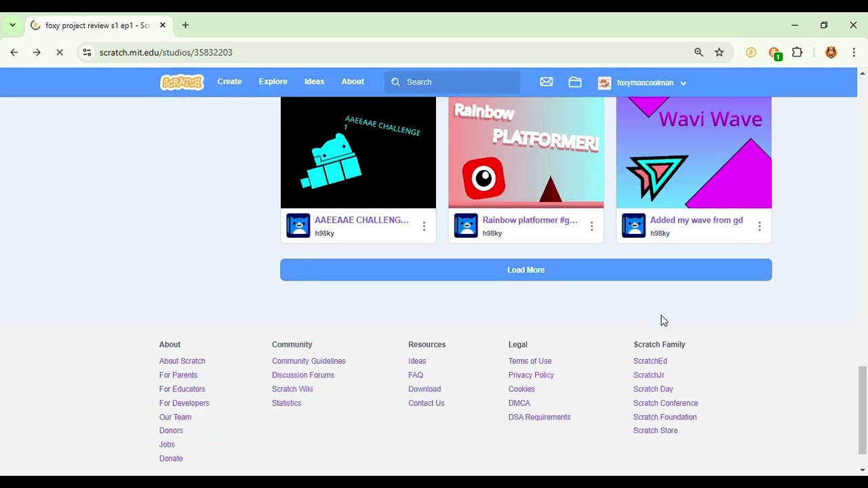Open the Discussion Forums link
The width and height of the screenshot is (868, 488).
pyautogui.click(x=303, y=375)
